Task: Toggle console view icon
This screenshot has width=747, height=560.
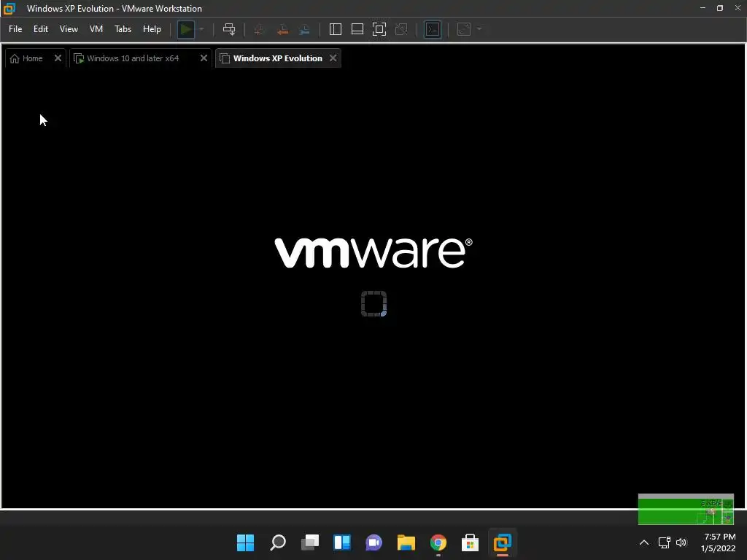Action: [x=432, y=29]
